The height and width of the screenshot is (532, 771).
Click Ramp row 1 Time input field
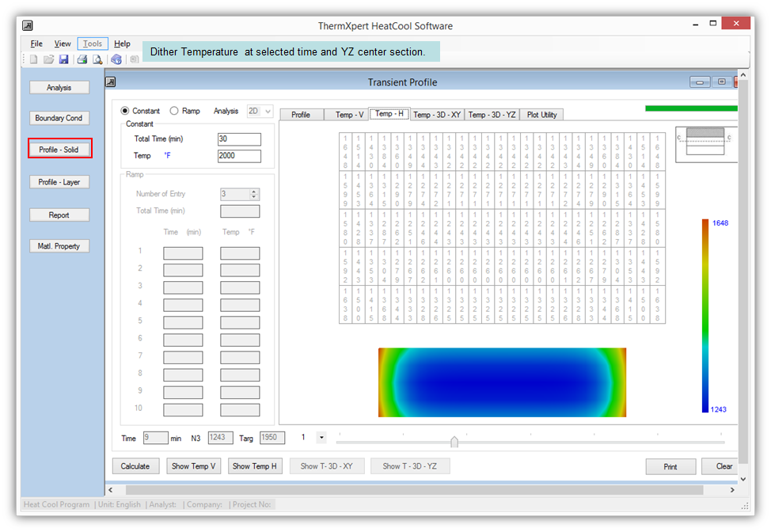click(x=183, y=253)
